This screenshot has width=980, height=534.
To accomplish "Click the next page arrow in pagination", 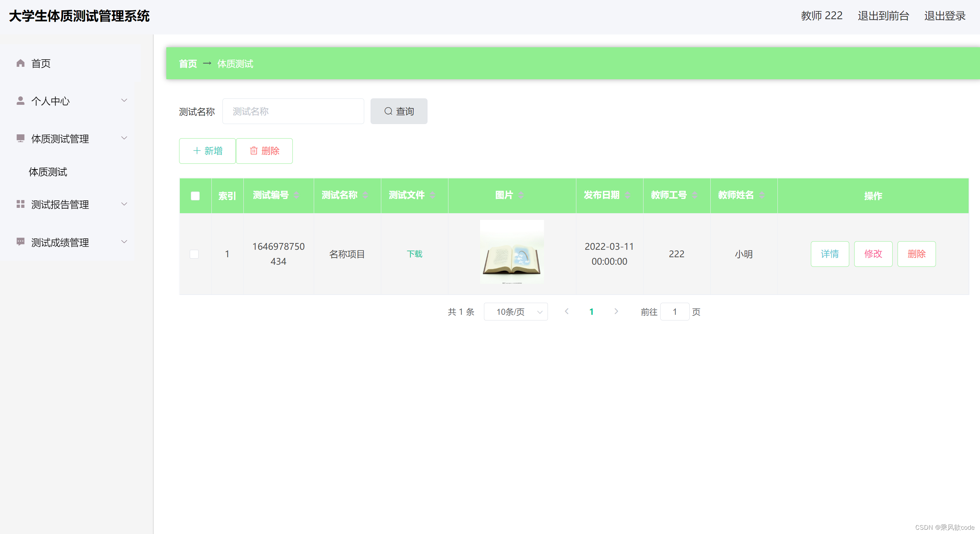I will tap(616, 311).
